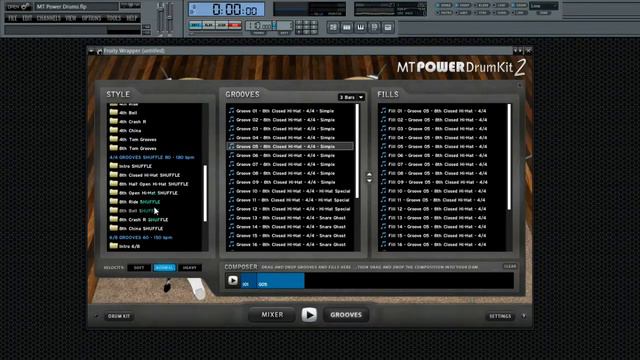Open the FL Studio mixer window icon
Screen dimensions: 640x360
[388, 27]
